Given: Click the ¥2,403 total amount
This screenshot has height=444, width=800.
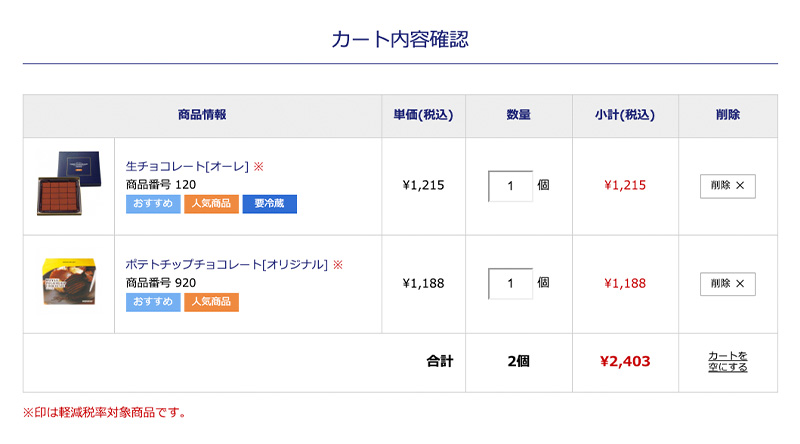Looking at the screenshot, I should click(x=625, y=361).
